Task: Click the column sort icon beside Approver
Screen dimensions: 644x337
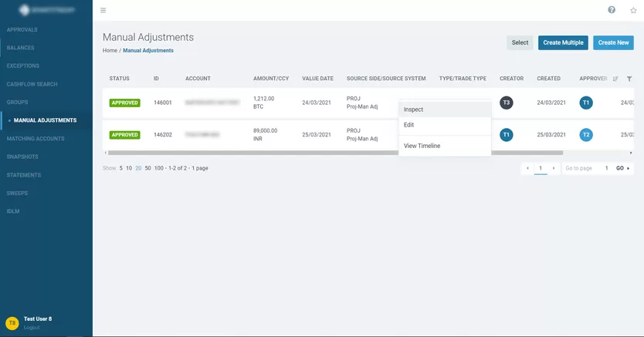Action: click(615, 79)
